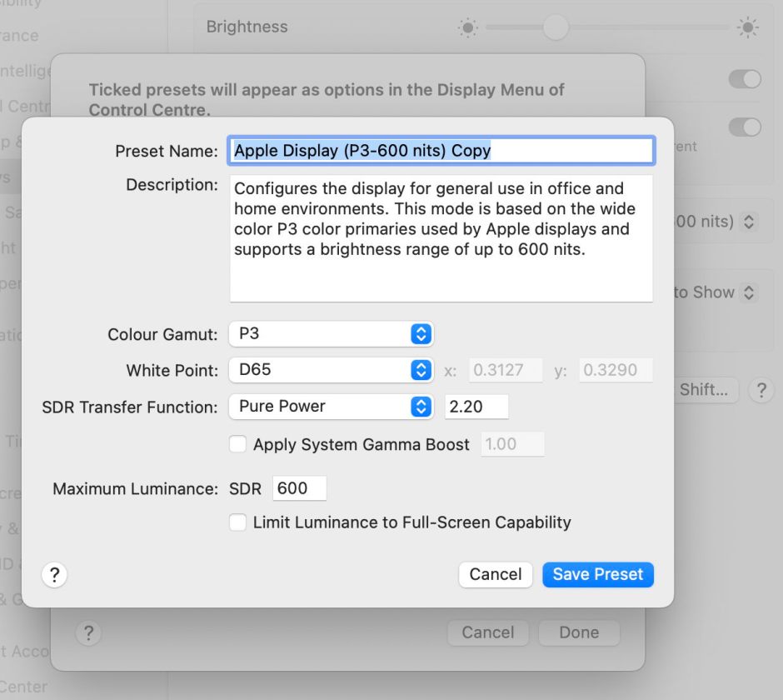This screenshot has width=783, height=700.
Task: Click the 1.00 gamma boost field
Action: [x=512, y=443]
